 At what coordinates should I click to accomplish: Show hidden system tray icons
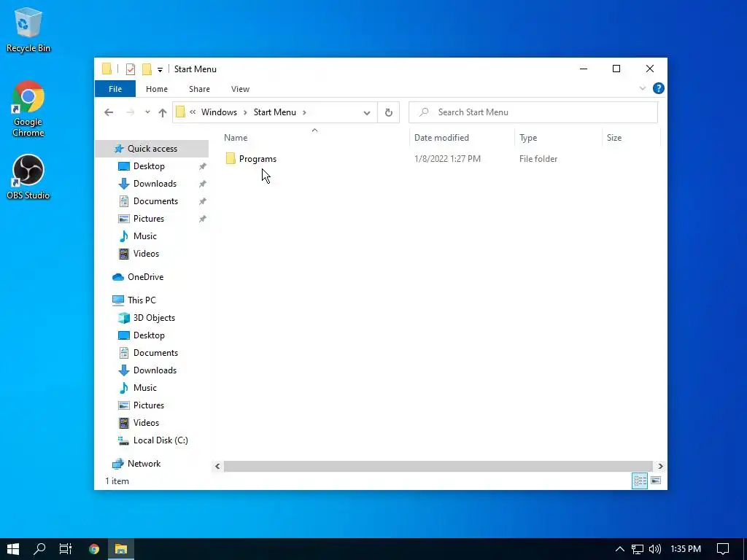(x=619, y=549)
